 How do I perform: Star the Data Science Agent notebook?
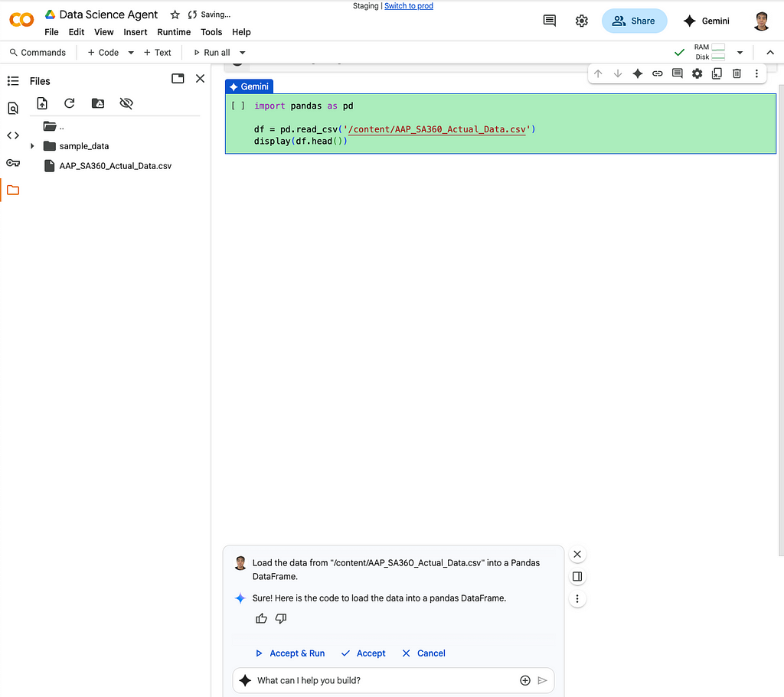point(175,15)
